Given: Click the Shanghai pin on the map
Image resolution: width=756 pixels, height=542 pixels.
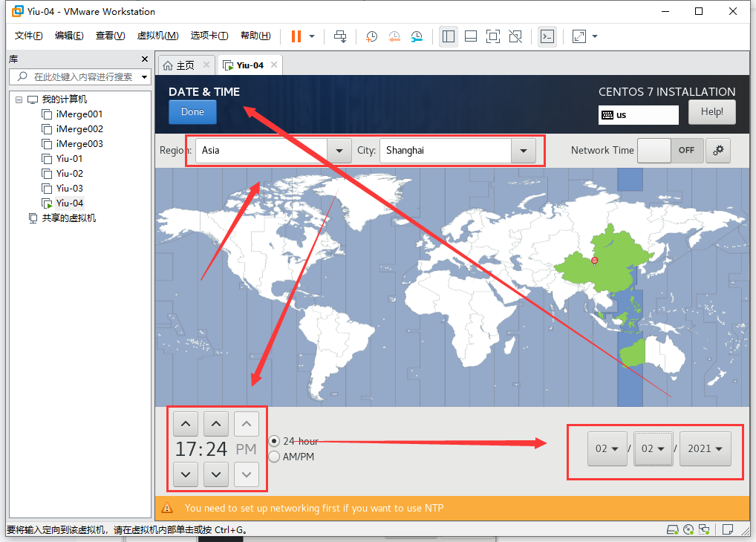Looking at the screenshot, I should pyautogui.click(x=595, y=261).
